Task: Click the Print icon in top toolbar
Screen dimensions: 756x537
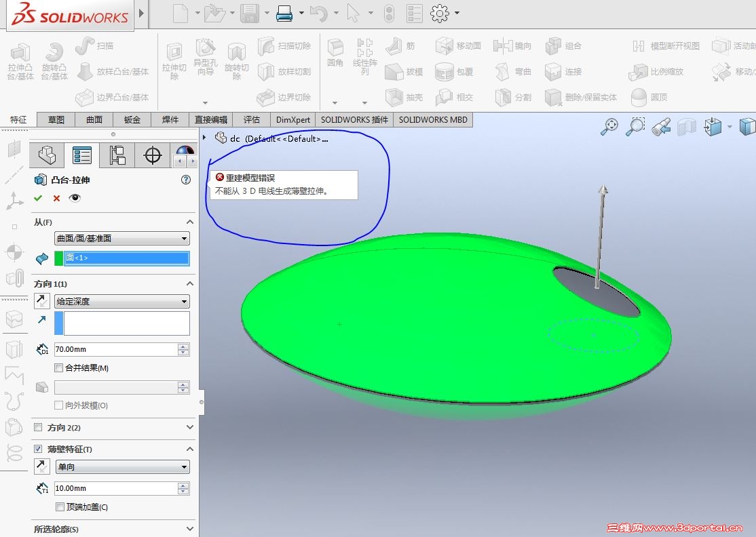Action: pos(284,13)
